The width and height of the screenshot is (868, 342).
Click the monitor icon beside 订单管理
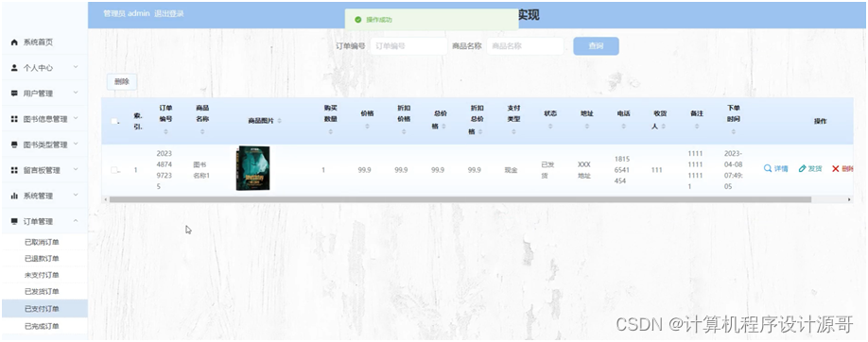pyautogui.click(x=14, y=221)
